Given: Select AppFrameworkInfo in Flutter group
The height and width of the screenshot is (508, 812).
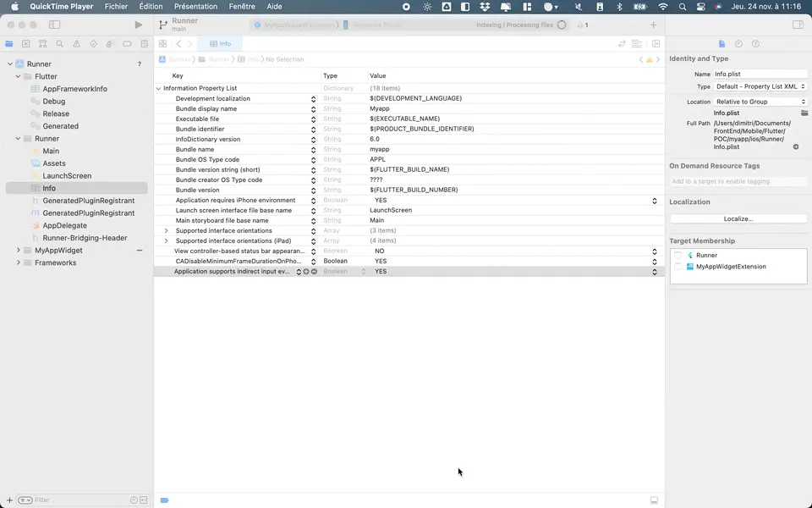Looking at the screenshot, I should (75, 89).
